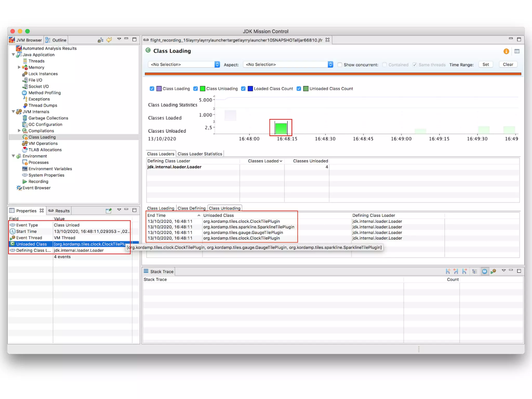This screenshot has height=399, width=532.
Task: Open Thread Dumps in the outline
Action: [43, 105]
